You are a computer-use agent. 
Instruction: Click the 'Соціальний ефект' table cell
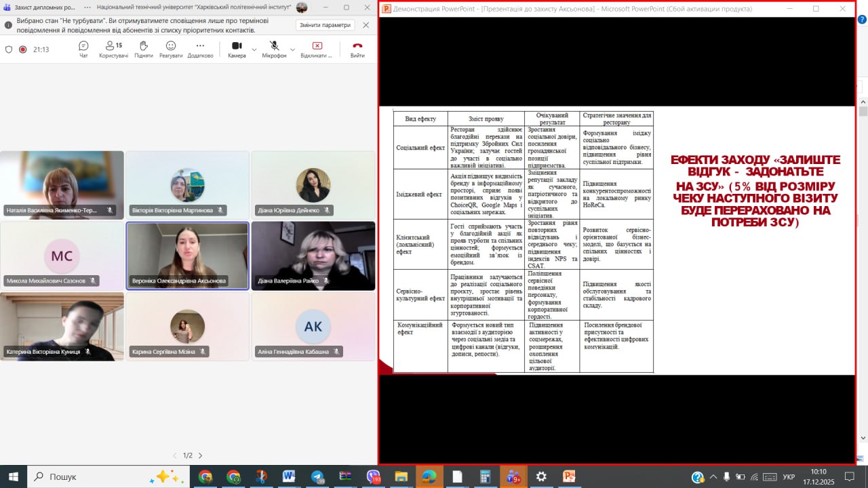(420, 147)
